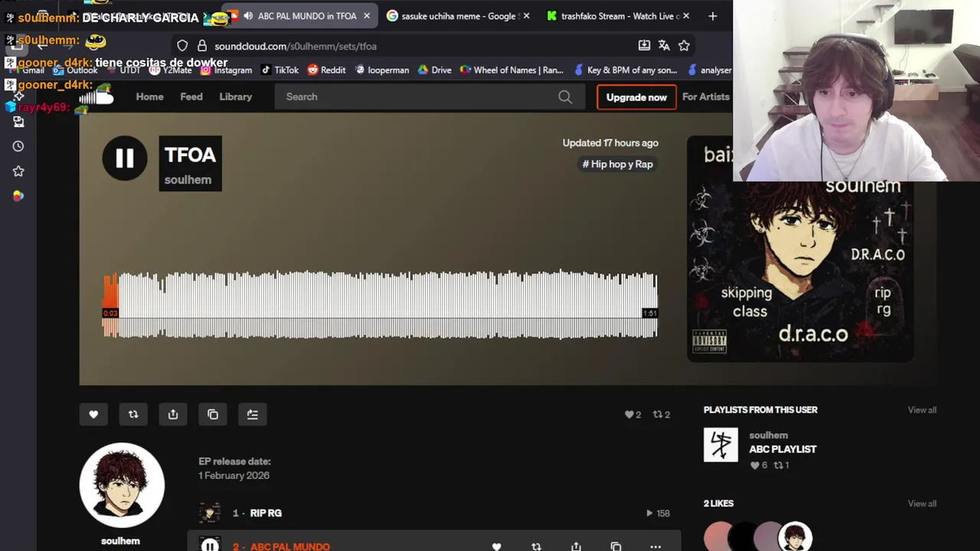View all playlists from this user
The width and height of the screenshot is (980, 551).
(x=922, y=410)
